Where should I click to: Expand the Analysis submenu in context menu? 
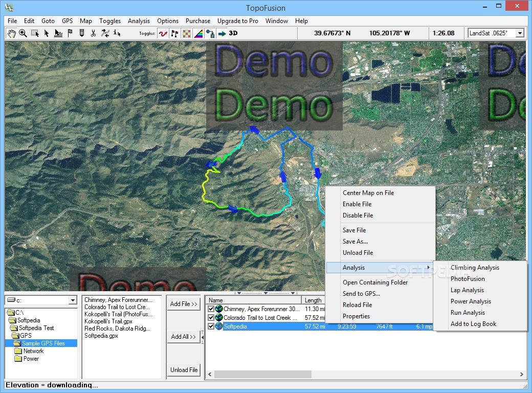[380, 268]
